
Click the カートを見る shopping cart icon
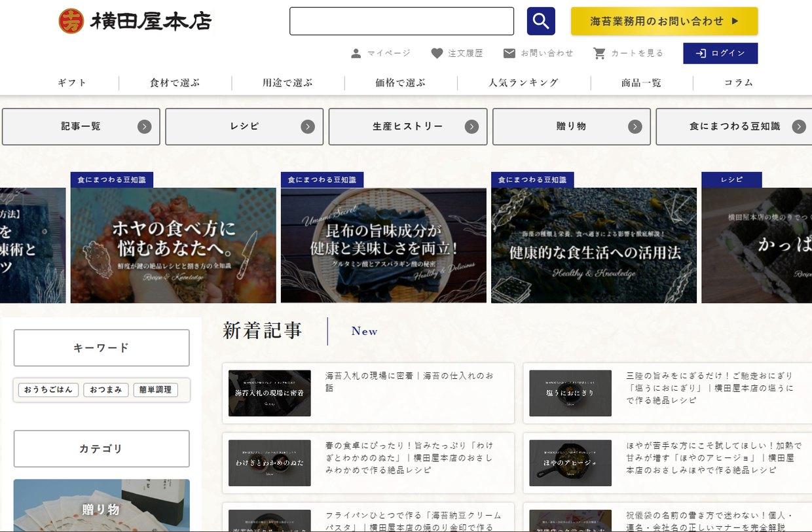[x=599, y=54]
